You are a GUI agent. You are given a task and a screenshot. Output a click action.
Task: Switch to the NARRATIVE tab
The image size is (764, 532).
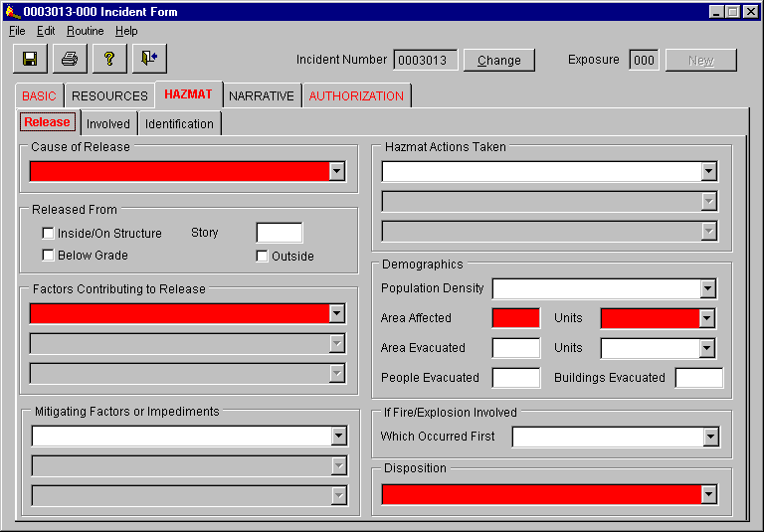tap(262, 96)
